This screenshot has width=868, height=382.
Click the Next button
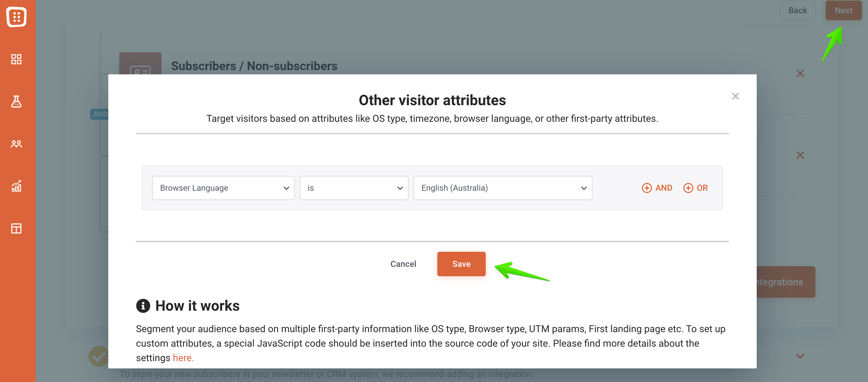[x=844, y=11]
